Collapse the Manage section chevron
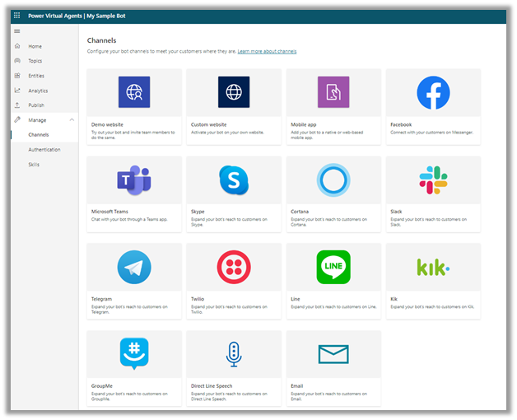This screenshot has width=517, height=420. coord(72,120)
